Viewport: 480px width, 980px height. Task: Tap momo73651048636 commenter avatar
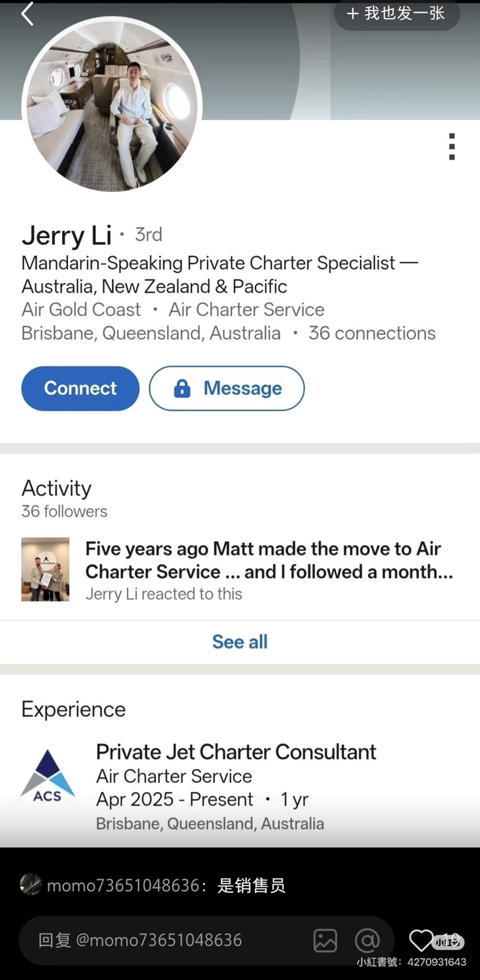pos(31,885)
